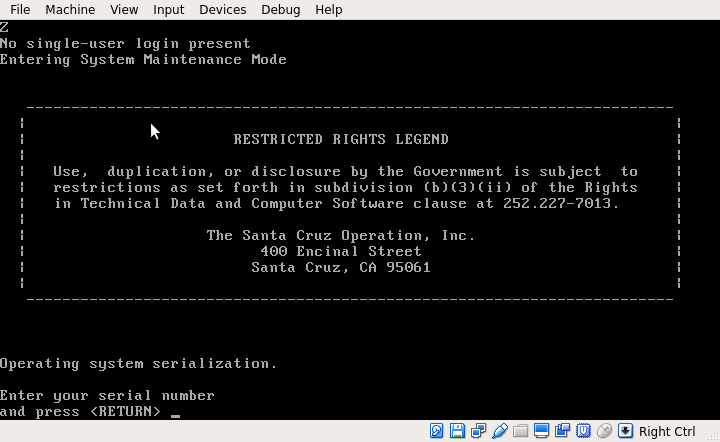
Task: Click at the serial number prompt cursor
Action: click(175, 412)
